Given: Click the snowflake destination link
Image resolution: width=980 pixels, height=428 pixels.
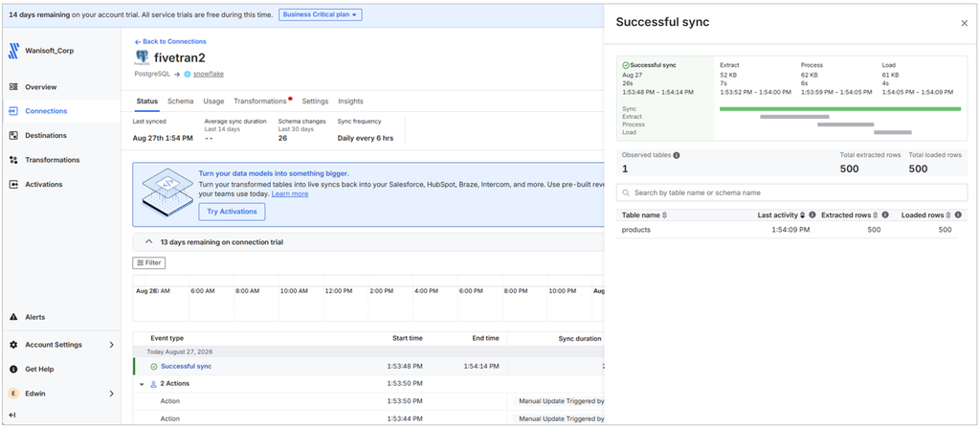Looking at the screenshot, I should (208, 74).
